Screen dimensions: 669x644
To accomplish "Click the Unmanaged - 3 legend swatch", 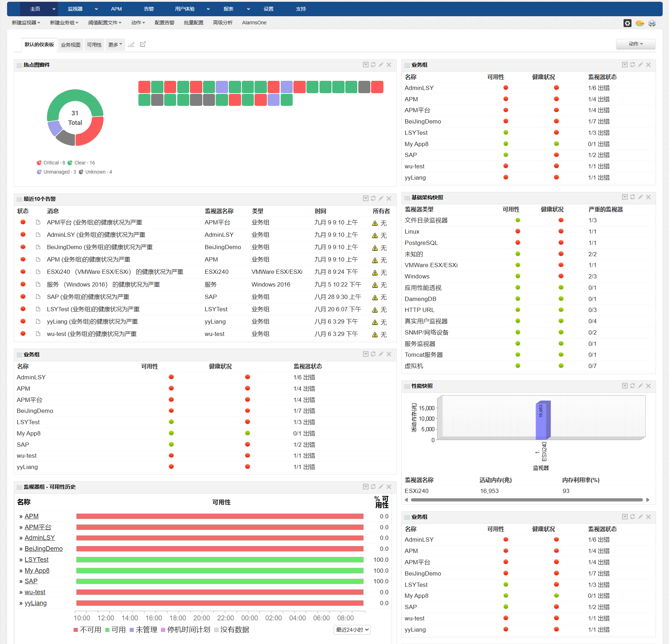I will point(39,172).
